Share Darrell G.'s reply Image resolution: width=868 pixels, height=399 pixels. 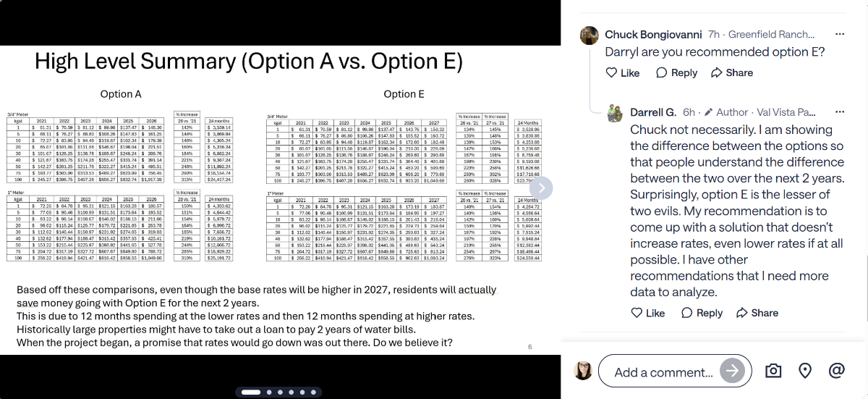click(x=757, y=313)
